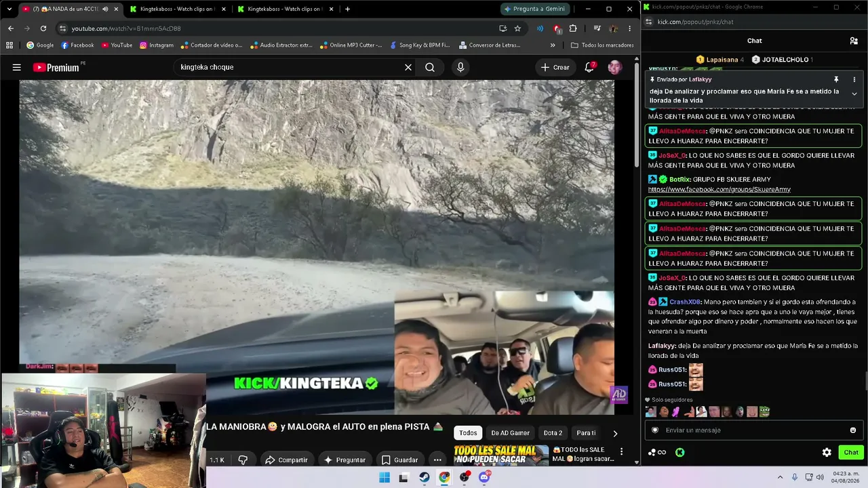868x488 pixels.
Task: Switch to the second Kingtekaboss tab
Action: tap(283, 9)
